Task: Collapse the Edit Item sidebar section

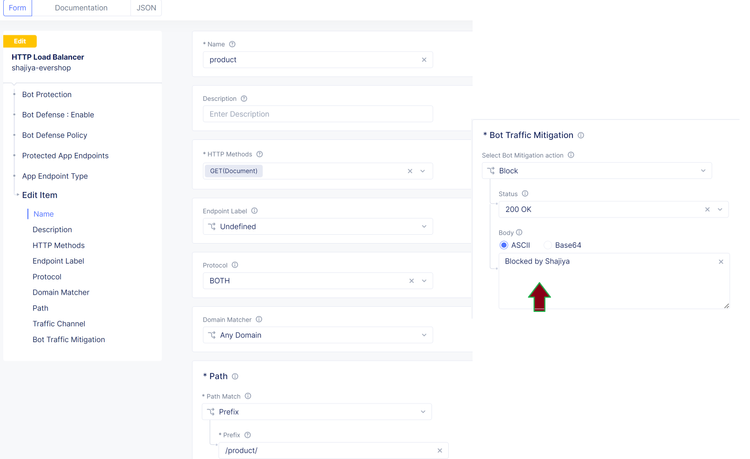Action: click(40, 195)
